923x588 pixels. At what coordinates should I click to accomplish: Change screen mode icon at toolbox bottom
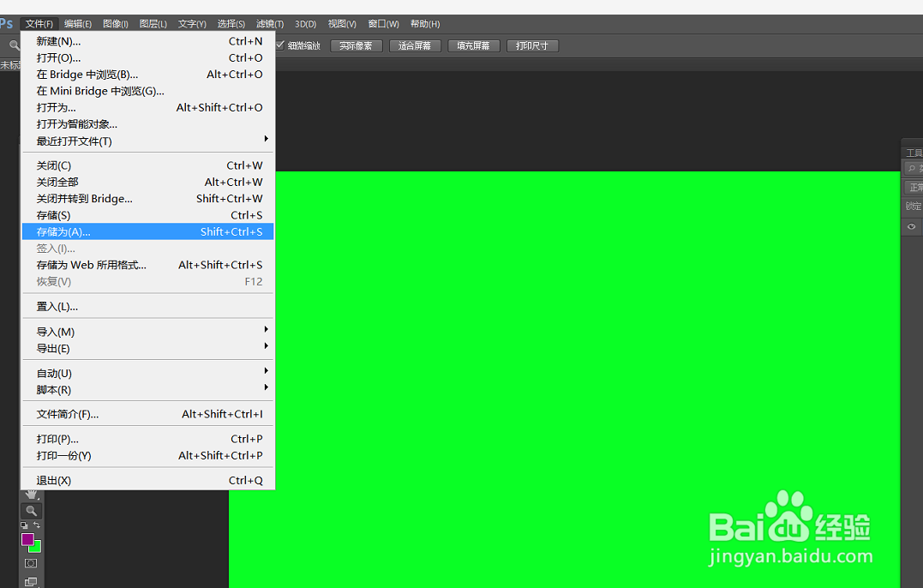pos(31,581)
